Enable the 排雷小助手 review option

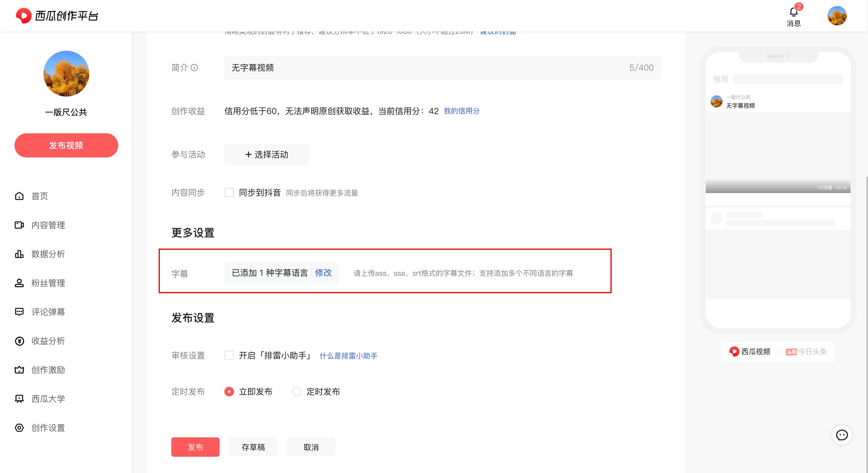click(x=229, y=355)
